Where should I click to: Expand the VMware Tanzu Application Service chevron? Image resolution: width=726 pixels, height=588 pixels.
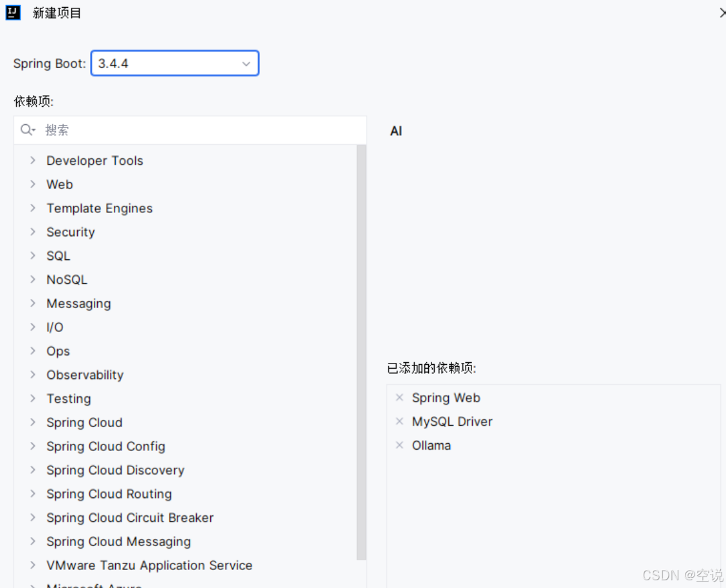point(33,565)
